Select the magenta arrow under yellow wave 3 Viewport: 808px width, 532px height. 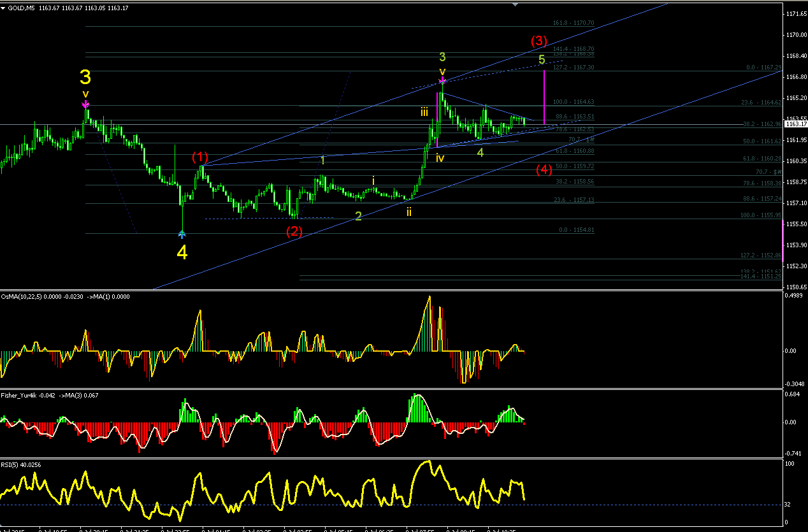(x=85, y=104)
